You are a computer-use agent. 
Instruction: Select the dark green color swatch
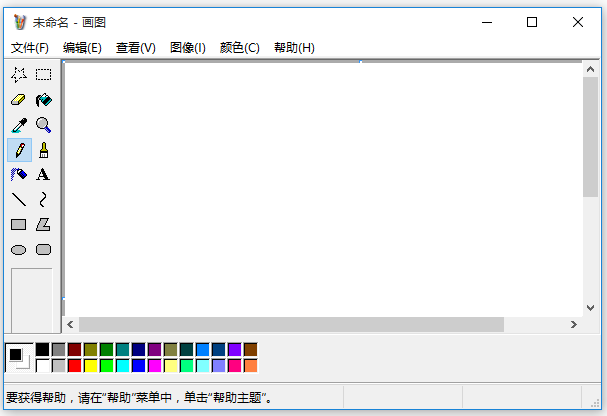[106, 349]
